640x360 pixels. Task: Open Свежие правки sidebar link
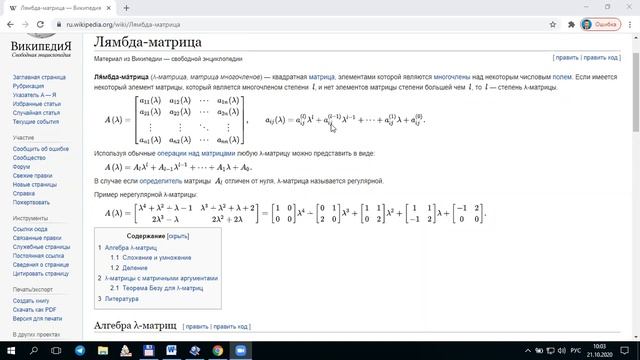pyautogui.click(x=33, y=176)
